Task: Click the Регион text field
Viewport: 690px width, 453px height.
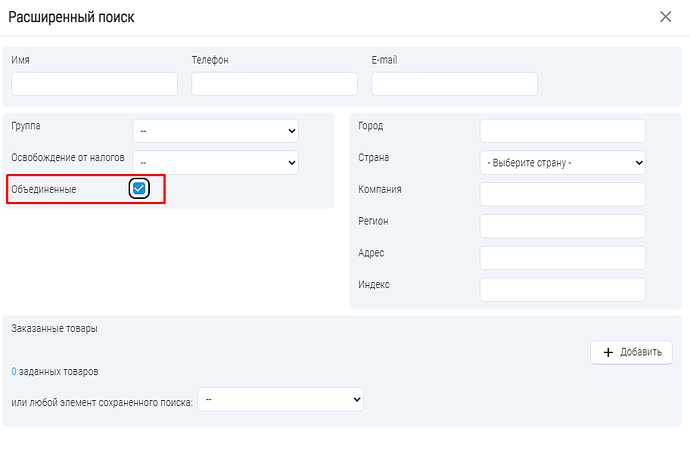Action: [x=563, y=226]
